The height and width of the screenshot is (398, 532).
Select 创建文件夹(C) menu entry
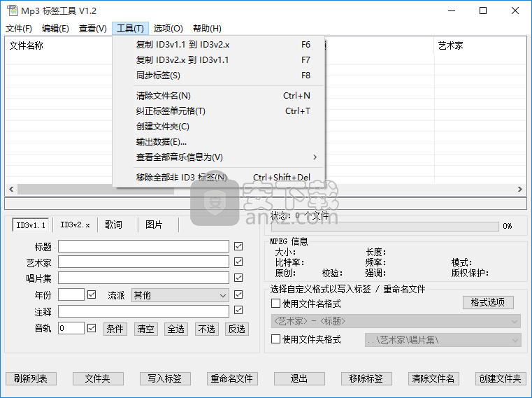(x=219, y=127)
